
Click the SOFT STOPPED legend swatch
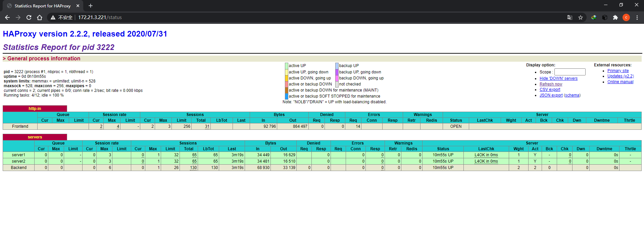[x=287, y=96]
